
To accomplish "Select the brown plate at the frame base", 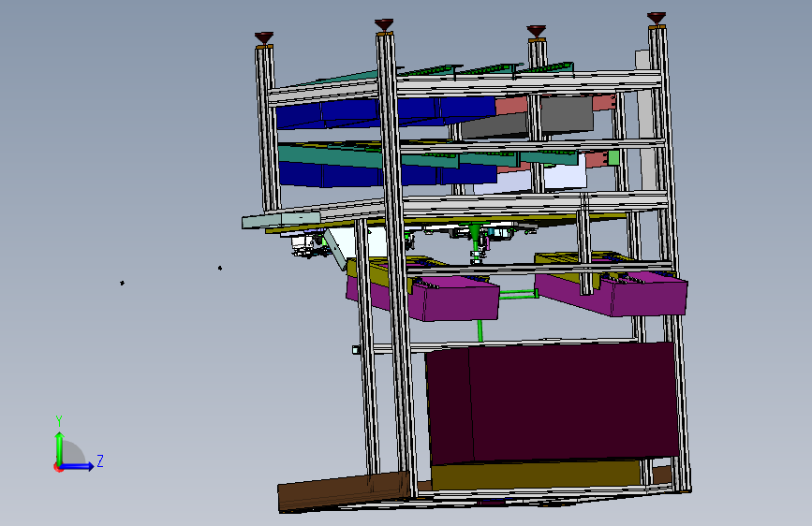I will tap(345, 490).
